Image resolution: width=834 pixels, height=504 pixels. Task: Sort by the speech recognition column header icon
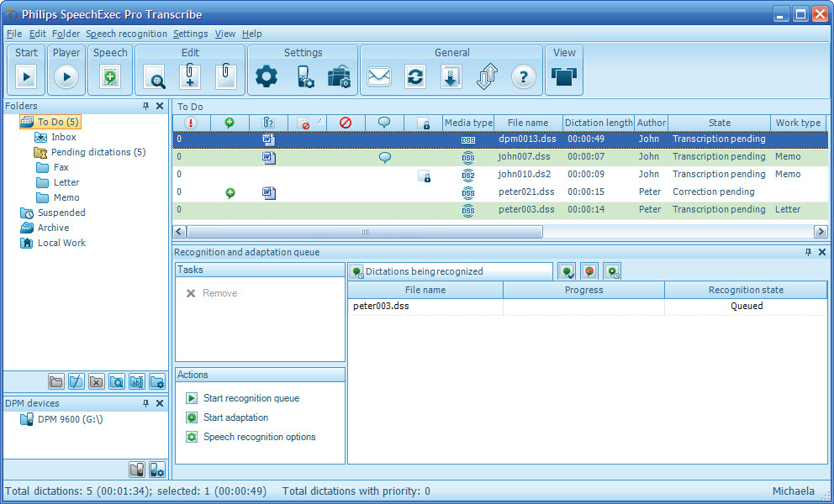click(x=230, y=123)
